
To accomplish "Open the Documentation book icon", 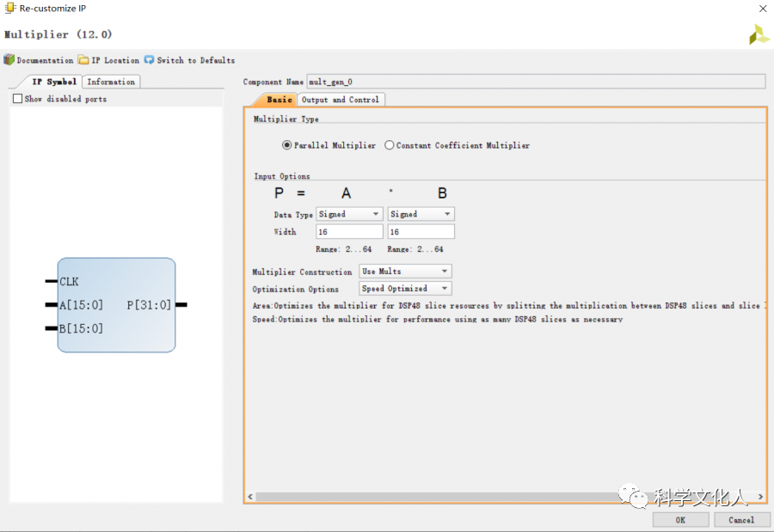I will [9, 60].
